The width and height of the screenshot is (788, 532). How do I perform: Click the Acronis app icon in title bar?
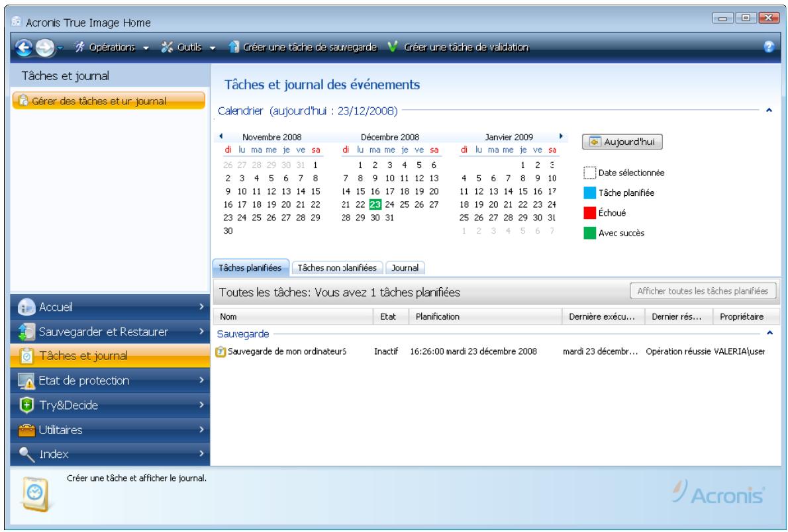point(17,21)
